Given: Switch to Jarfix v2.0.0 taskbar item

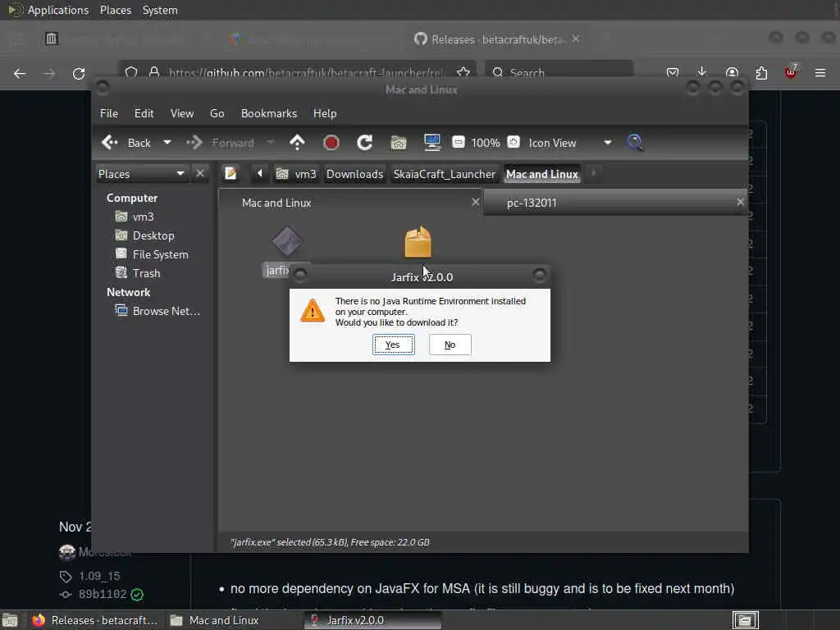Looking at the screenshot, I should tap(373, 620).
